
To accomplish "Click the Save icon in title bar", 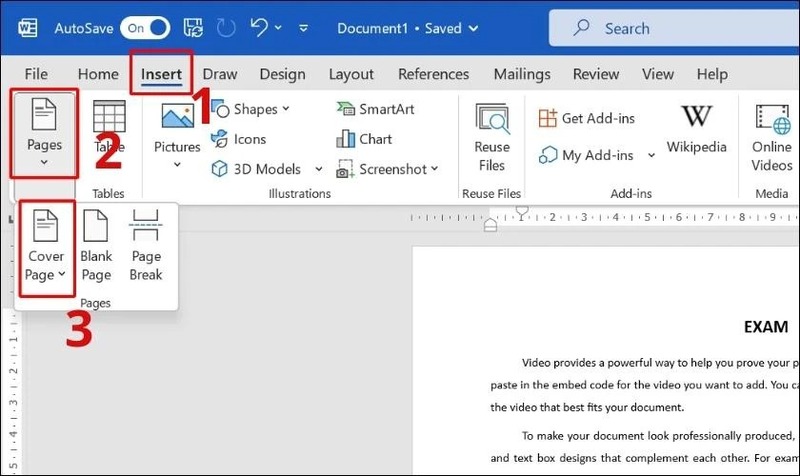I will click(x=193, y=28).
